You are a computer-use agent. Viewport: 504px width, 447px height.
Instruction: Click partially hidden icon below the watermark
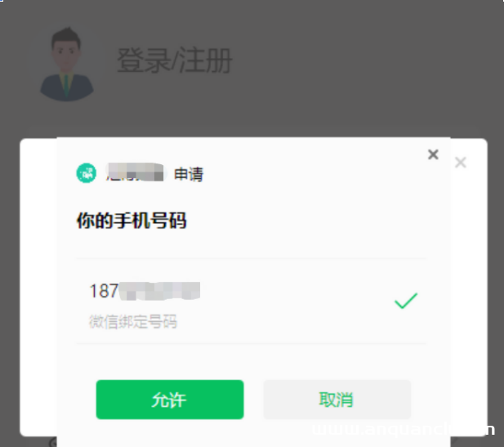click(454, 440)
